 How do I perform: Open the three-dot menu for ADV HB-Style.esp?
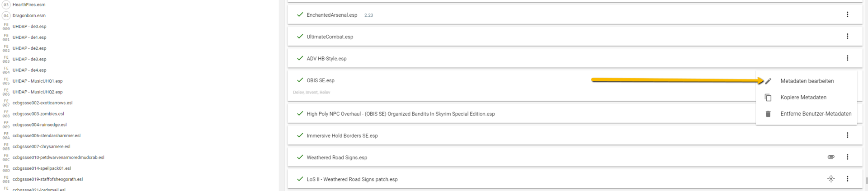[x=847, y=58]
